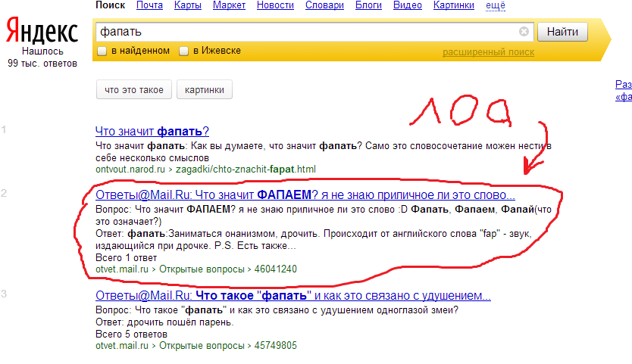Open the second result 'Ответы@Mail.Ru: Что значит ФАПАЕМ?'
The width and height of the screenshot is (632, 364).
click(x=305, y=195)
